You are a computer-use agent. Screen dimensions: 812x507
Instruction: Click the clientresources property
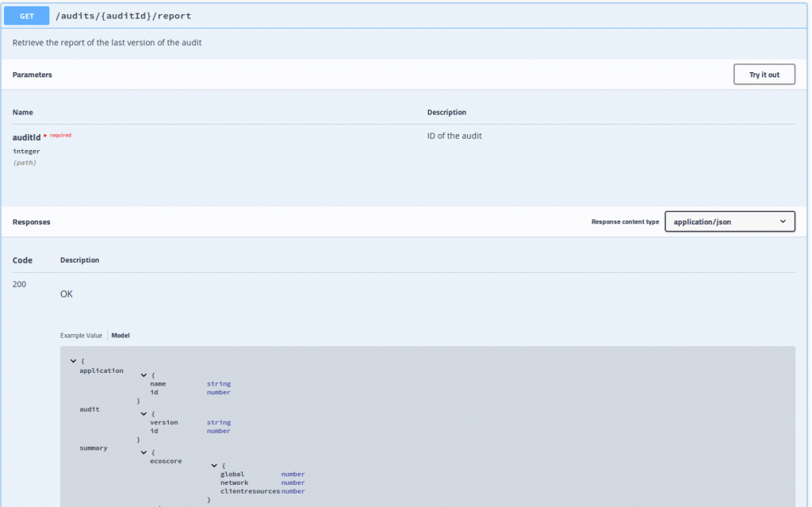pos(250,491)
